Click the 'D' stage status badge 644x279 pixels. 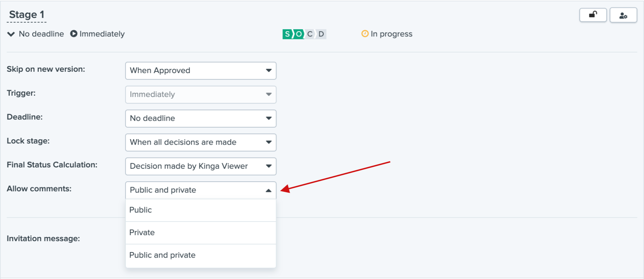pyautogui.click(x=321, y=34)
